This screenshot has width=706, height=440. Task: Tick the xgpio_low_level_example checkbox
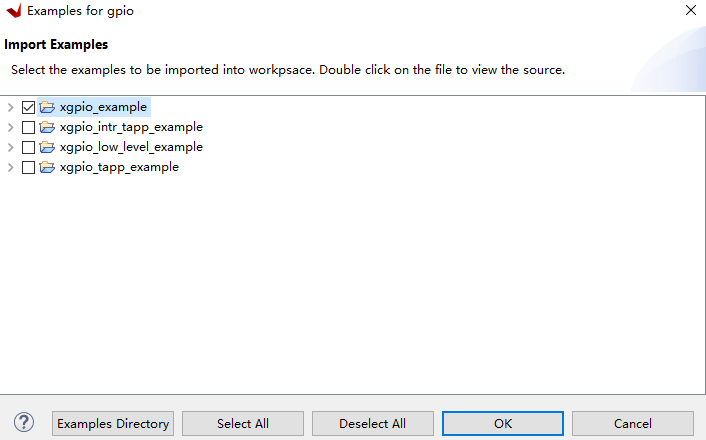(x=28, y=147)
